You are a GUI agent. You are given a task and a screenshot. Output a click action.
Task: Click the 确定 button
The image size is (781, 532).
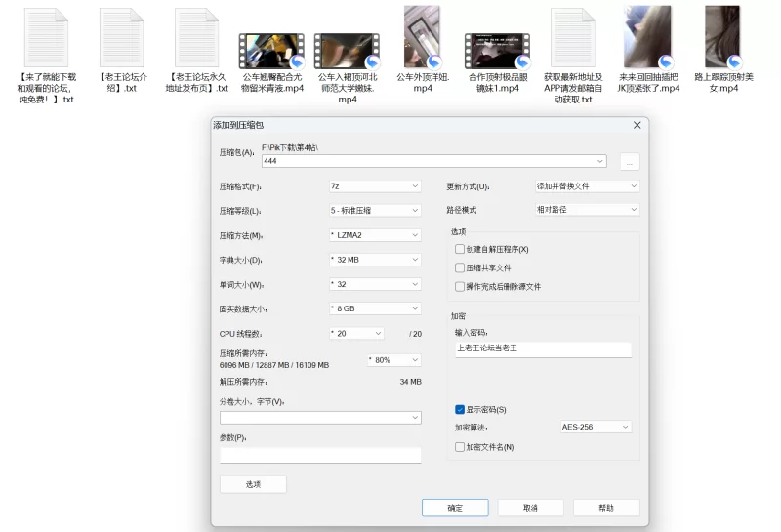click(455, 508)
